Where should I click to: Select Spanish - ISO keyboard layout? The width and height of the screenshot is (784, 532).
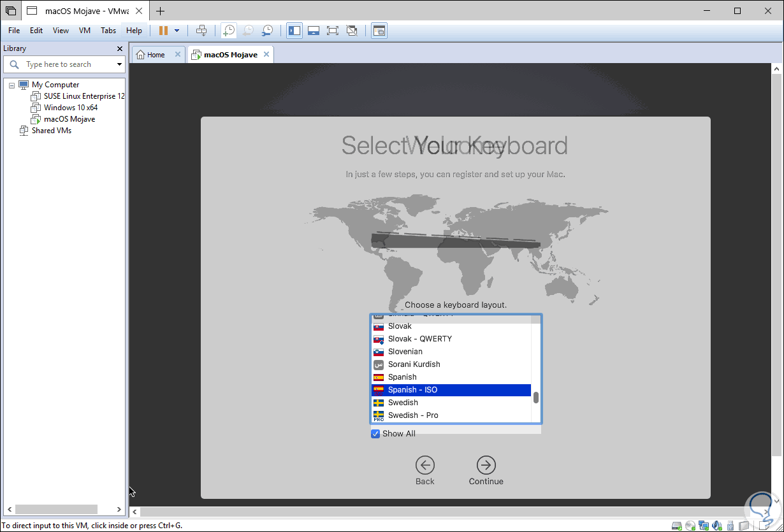(451, 390)
